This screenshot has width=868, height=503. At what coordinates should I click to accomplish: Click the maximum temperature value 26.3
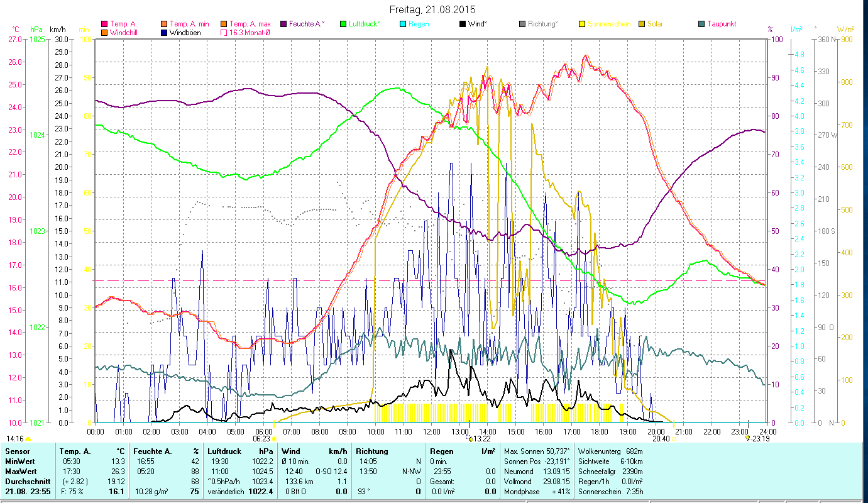pyautogui.click(x=118, y=472)
